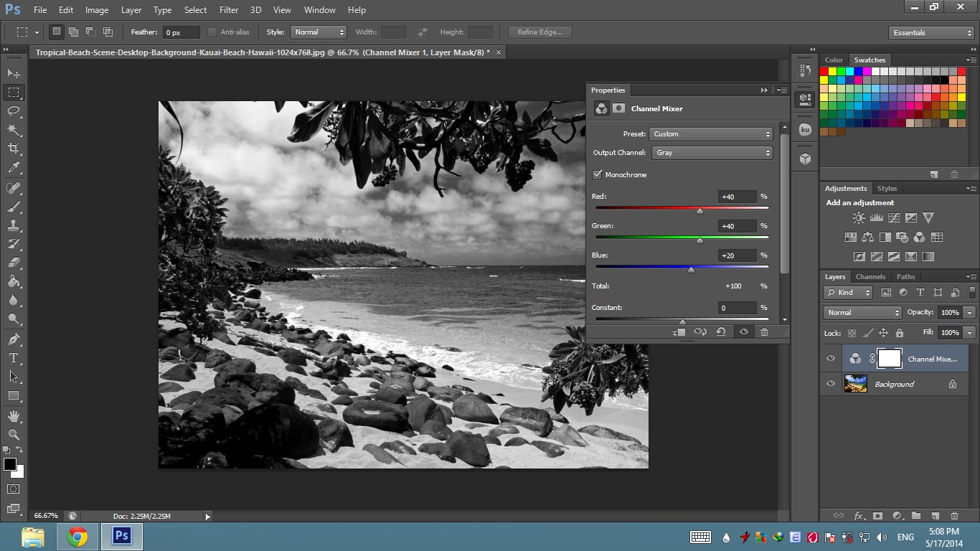980x551 pixels.
Task: Open the collapsed History panel icon
Action: 805,70
